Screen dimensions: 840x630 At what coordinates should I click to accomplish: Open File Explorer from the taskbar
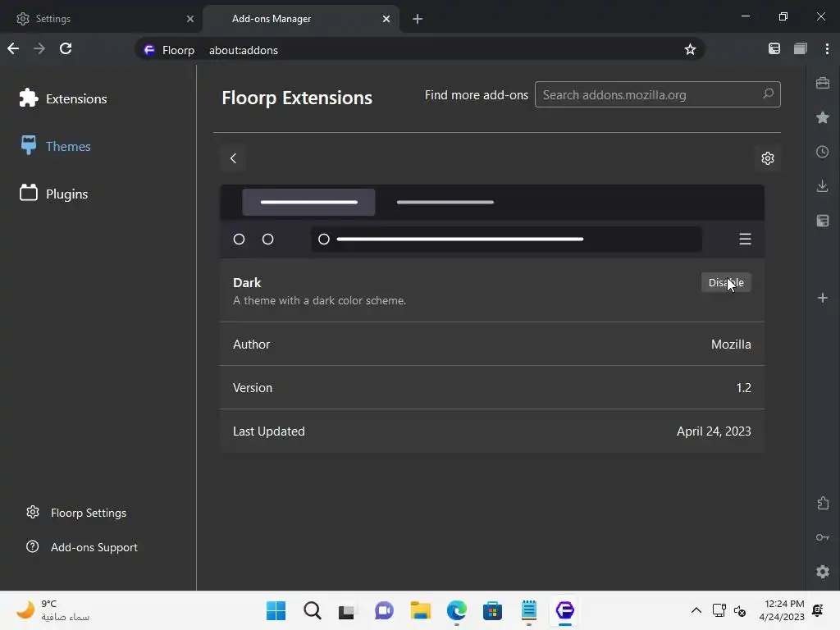coord(421,610)
